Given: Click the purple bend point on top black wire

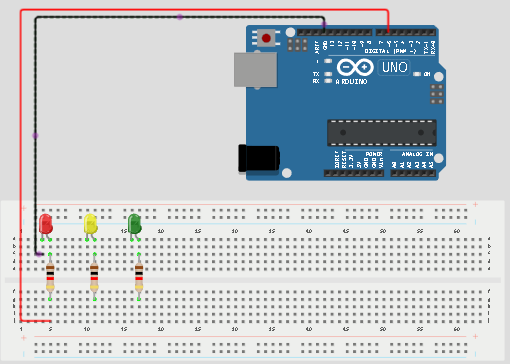Looking at the screenshot, I should pos(180,17).
